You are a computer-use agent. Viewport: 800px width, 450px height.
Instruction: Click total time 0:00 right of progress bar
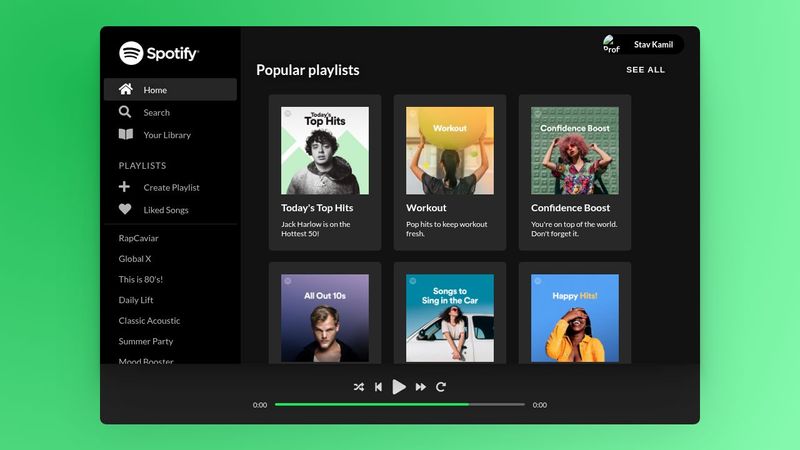click(540, 405)
